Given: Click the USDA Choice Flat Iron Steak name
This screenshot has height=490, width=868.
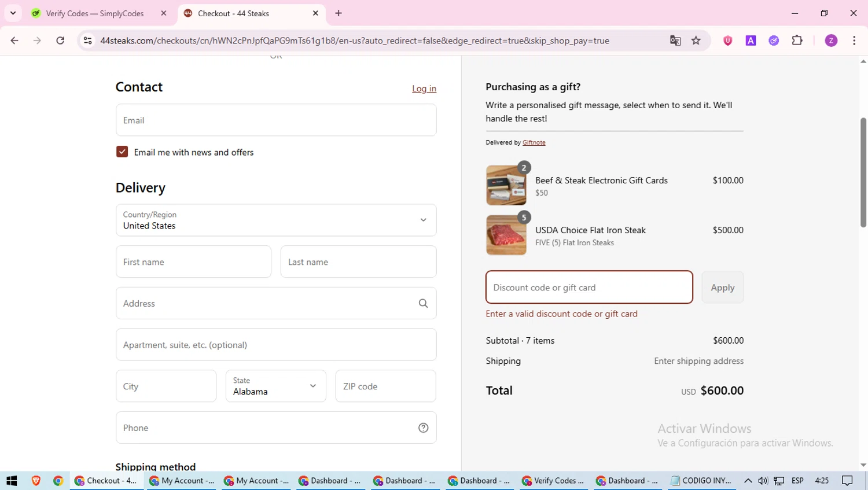Looking at the screenshot, I should point(590,230).
